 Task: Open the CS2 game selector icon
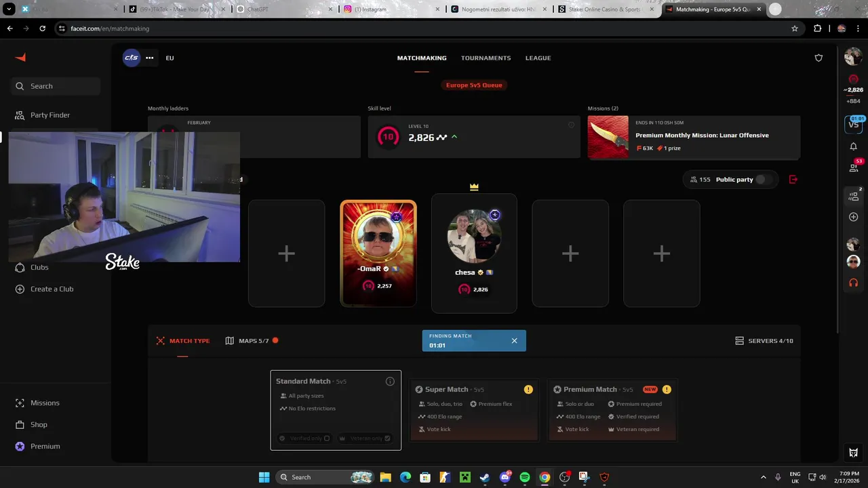[132, 58]
